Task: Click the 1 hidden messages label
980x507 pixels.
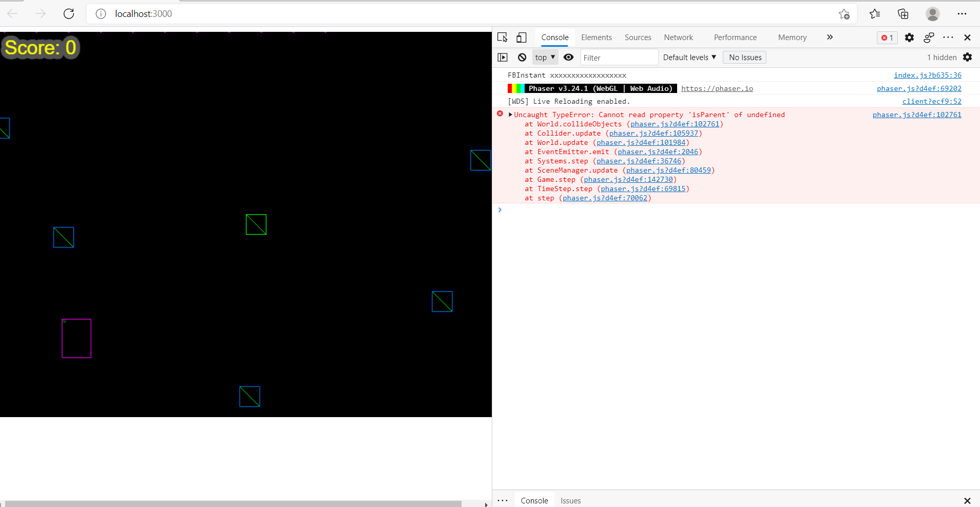Action: tap(941, 58)
